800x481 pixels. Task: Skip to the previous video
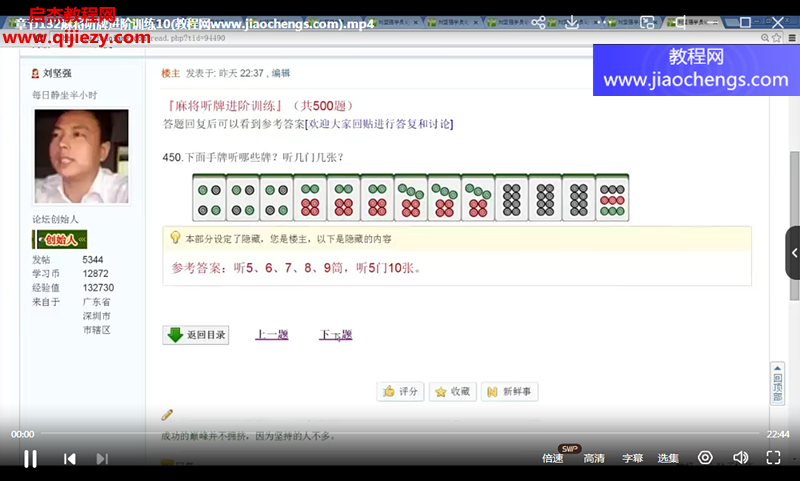pos(70,459)
